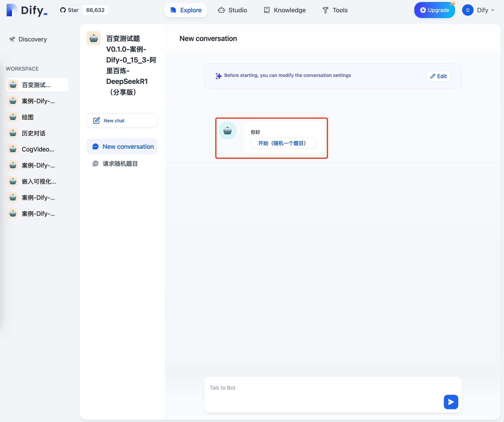Edit the conversation settings

pyautogui.click(x=438, y=76)
